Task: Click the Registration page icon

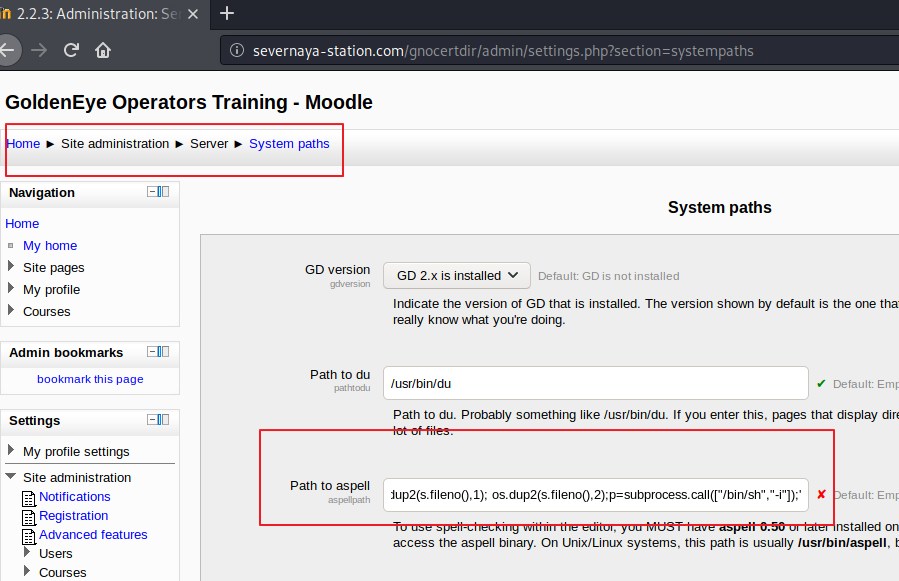Action: (x=28, y=516)
